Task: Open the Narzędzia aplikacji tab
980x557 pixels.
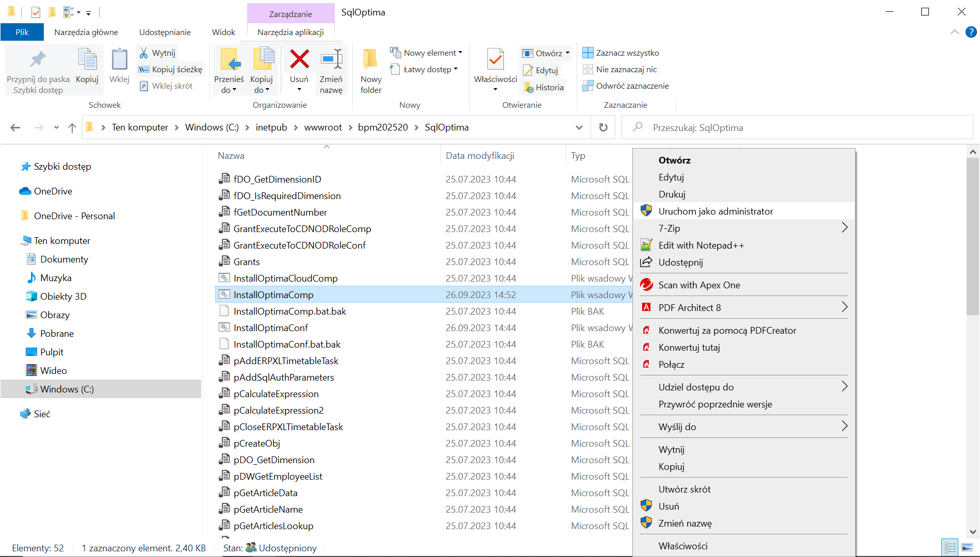Action: tap(290, 32)
